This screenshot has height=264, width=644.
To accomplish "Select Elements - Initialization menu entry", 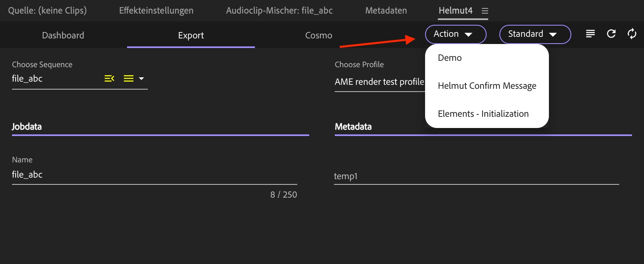I will coord(483,114).
